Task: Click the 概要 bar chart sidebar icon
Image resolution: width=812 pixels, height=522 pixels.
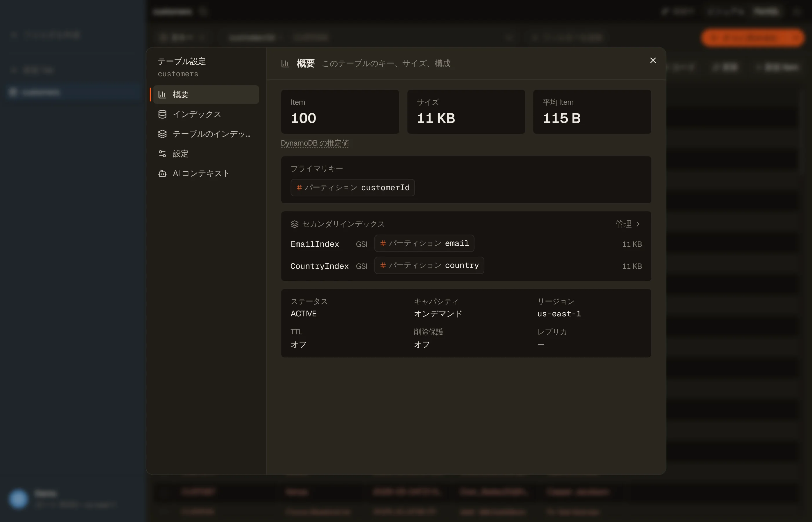Action: click(x=162, y=95)
